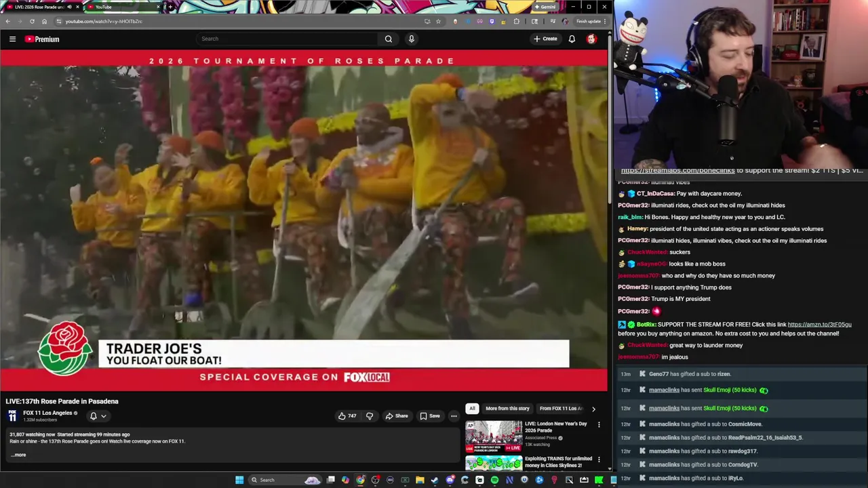The height and width of the screenshot is (488, 868).
Task: Switch to the LIVE 2026 Rose Parade tab
Action: tap(41, 7)
